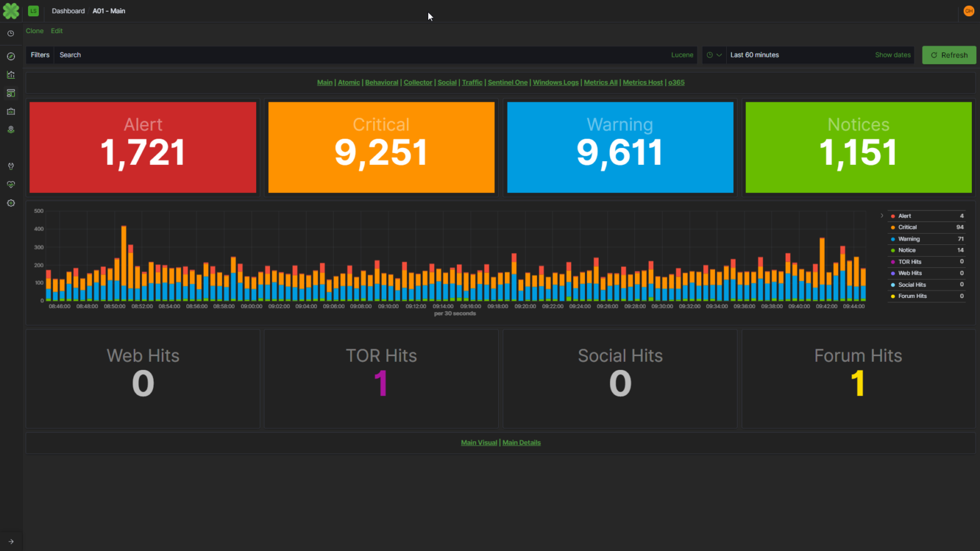Click the green Notices 1,151 tile

(859, 147)
